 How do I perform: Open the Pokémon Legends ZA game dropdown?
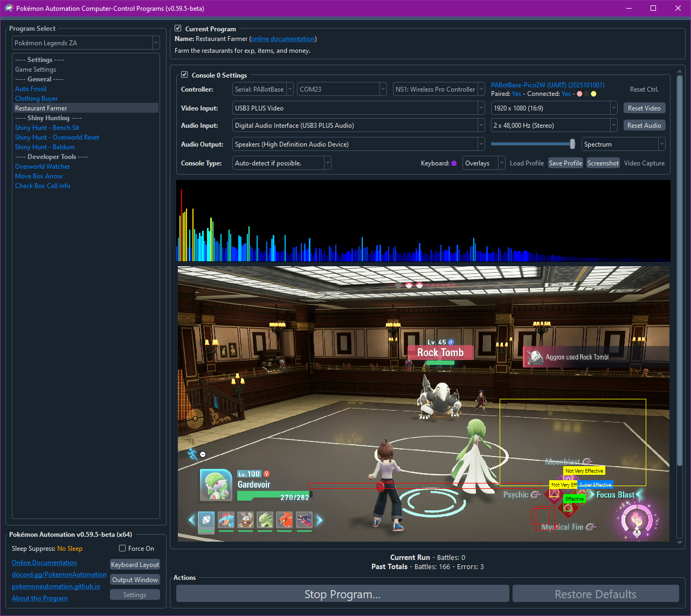86,43
